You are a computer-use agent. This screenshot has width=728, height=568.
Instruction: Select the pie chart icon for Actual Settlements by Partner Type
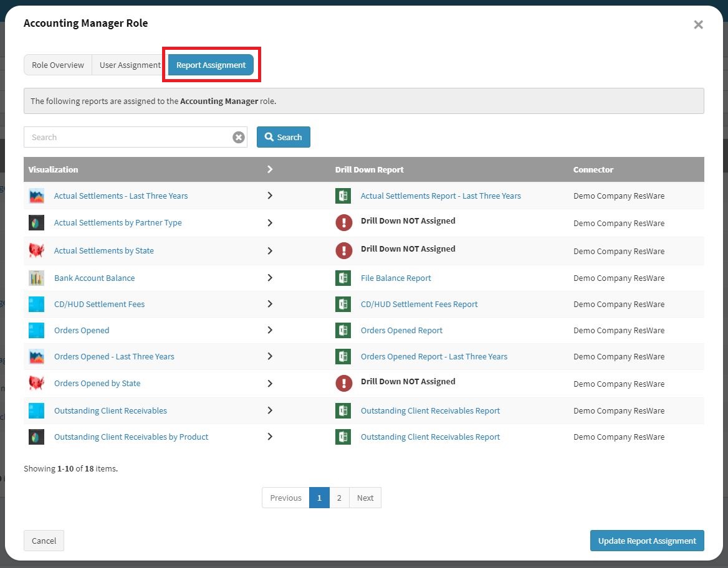tap(36, 223)
